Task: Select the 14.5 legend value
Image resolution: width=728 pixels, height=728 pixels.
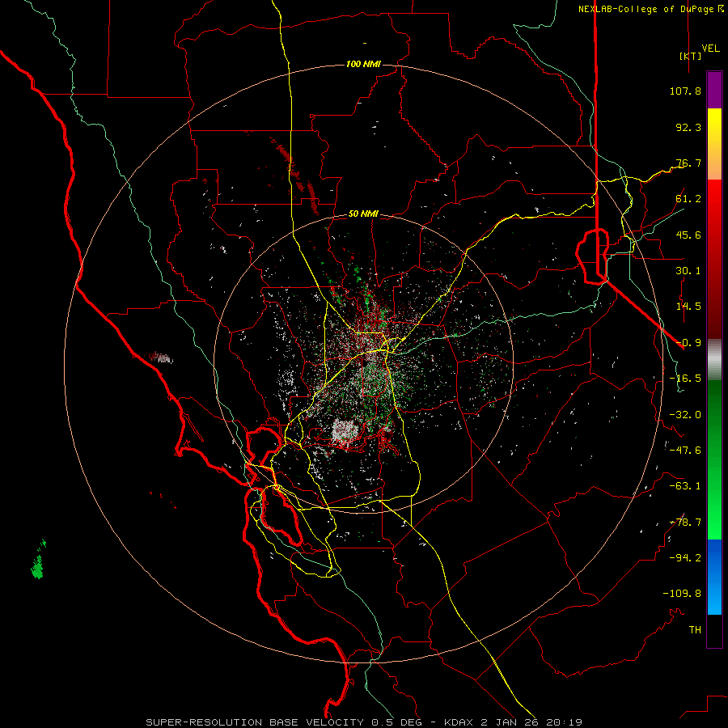Action: tap(688, 307)
